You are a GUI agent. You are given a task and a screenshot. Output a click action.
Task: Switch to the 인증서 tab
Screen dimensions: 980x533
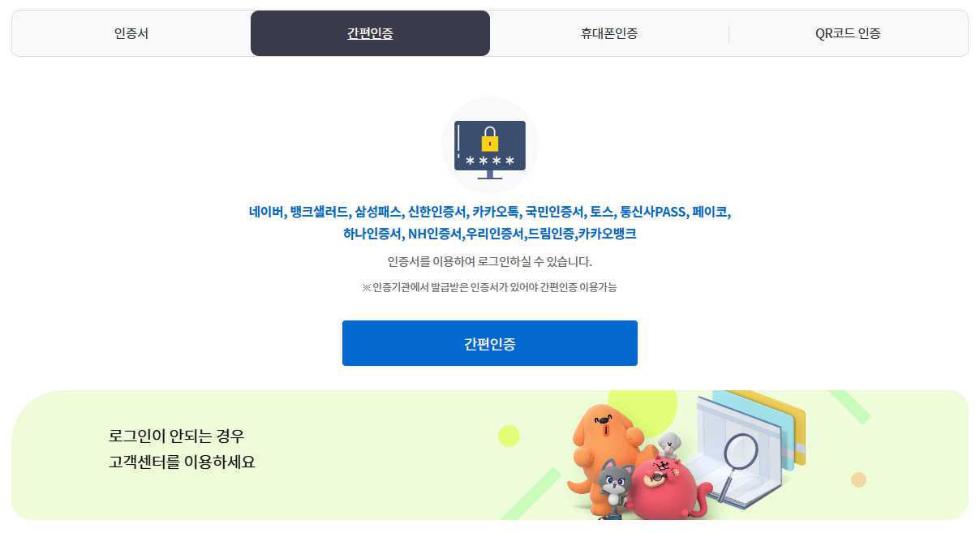pos(131,33)
